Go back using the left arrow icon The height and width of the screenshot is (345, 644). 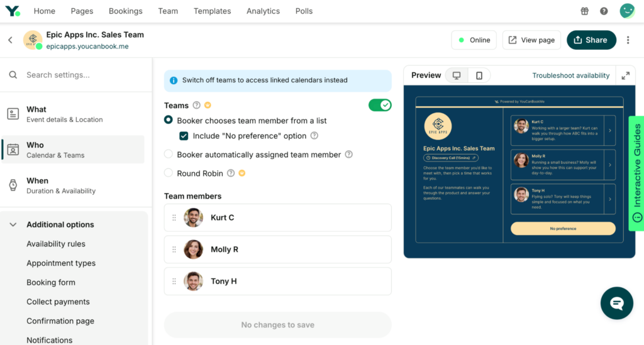click(10, 40)
